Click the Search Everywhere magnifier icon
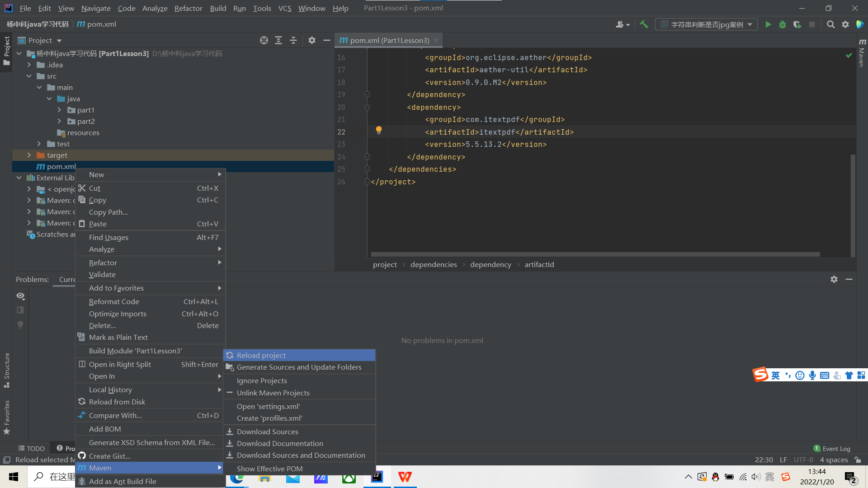 tap(830, 24)
